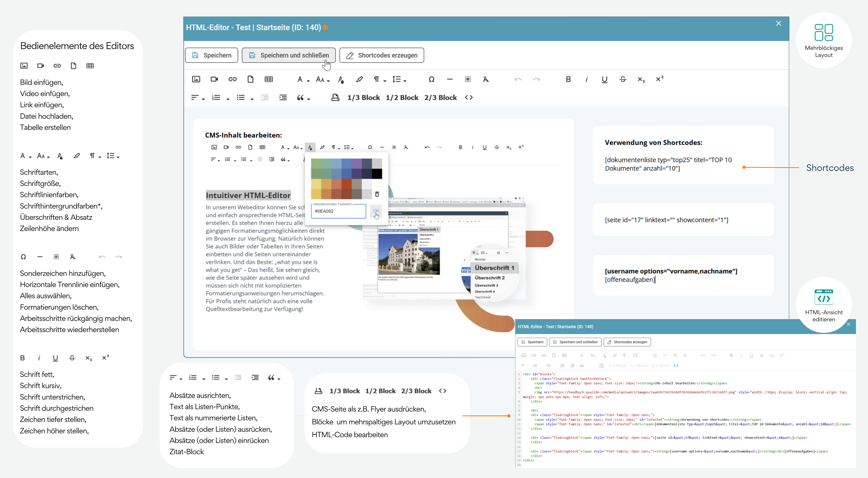The width and height of the screenshot is (868, 478).
Task: Click Insert Link icon in main toolbar
Action: pyautogui.click(x=232, y=79)
